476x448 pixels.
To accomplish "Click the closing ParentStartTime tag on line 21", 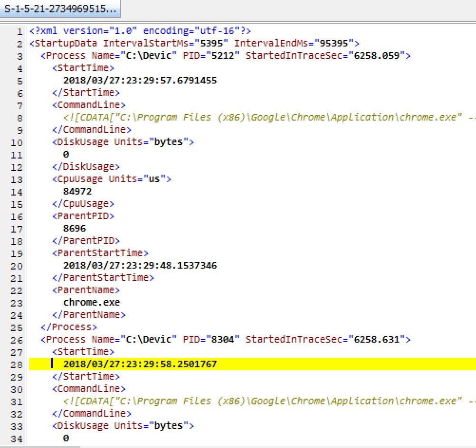I will [103, 278].
